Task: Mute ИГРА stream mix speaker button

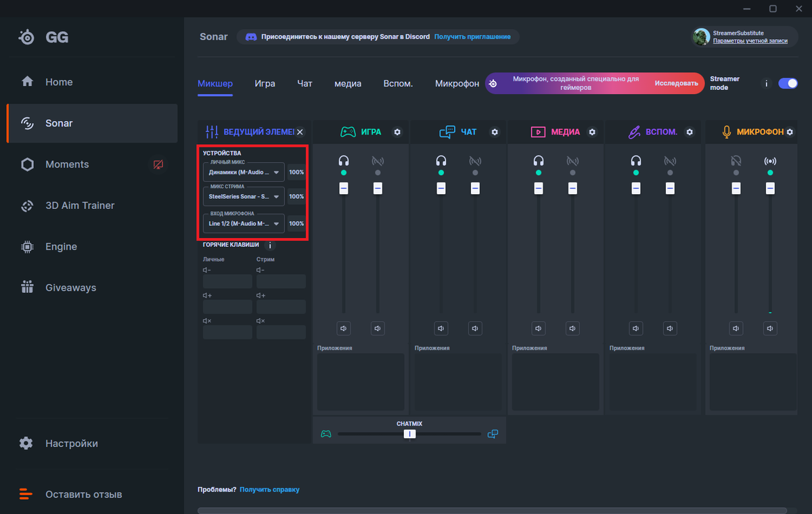Action: [378, 328]
